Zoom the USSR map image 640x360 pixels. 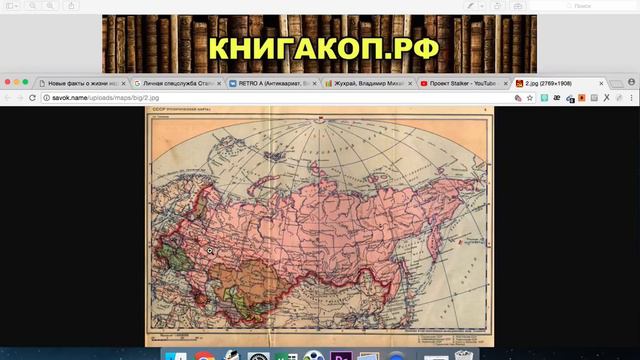coord(320,227)
